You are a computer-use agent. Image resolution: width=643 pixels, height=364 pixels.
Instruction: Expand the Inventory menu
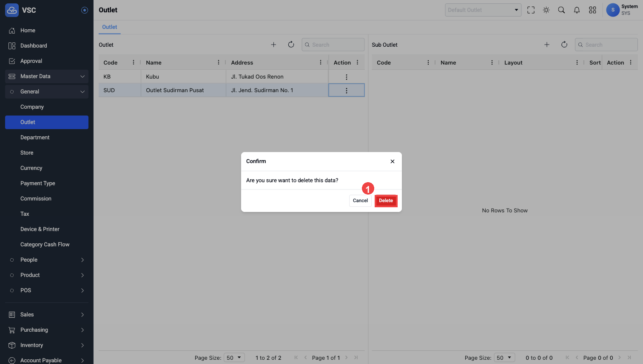(47, 345)
